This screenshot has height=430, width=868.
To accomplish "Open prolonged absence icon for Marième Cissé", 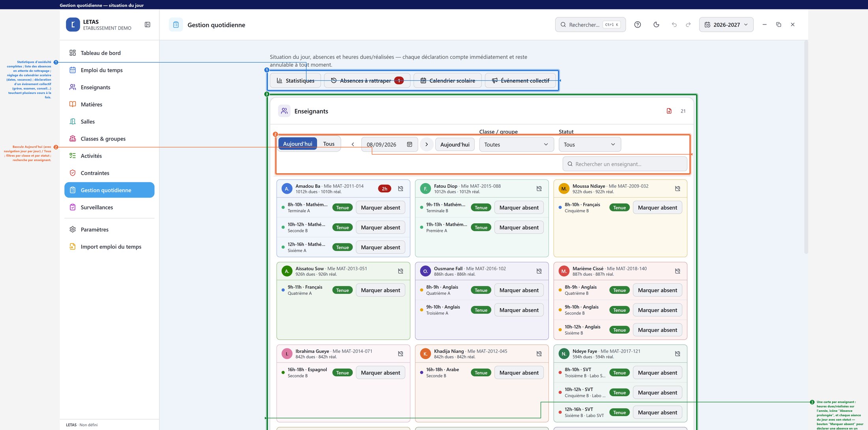I will pyautogui.click(x=677, y=271).
